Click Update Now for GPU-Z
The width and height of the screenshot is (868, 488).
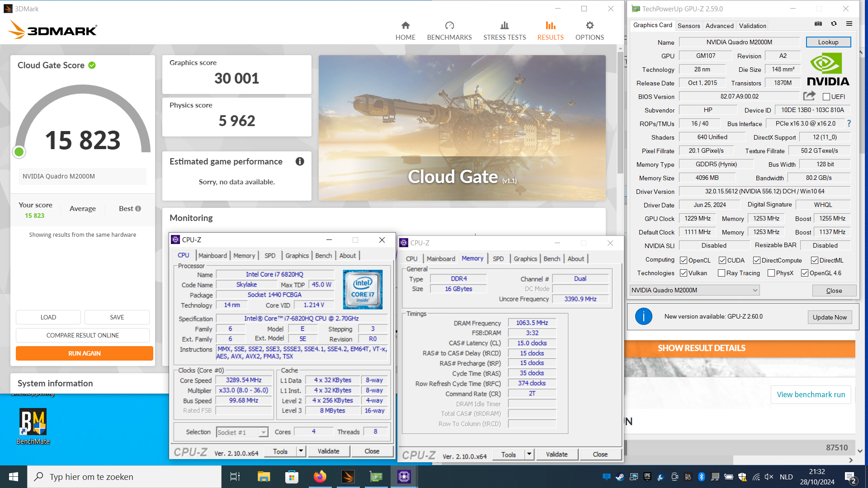pyautogui.click(x=830, y=317)
